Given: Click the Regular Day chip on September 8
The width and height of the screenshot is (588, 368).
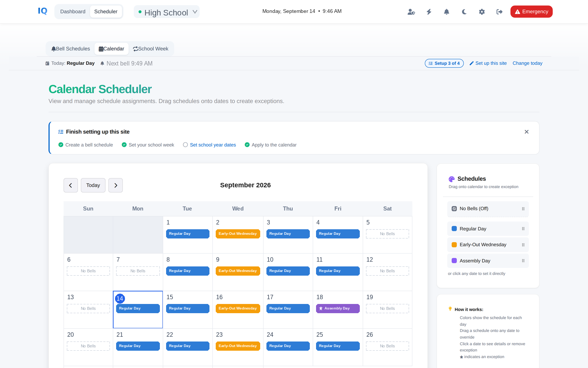Looking at the screenshot, I should pos(188,271).
